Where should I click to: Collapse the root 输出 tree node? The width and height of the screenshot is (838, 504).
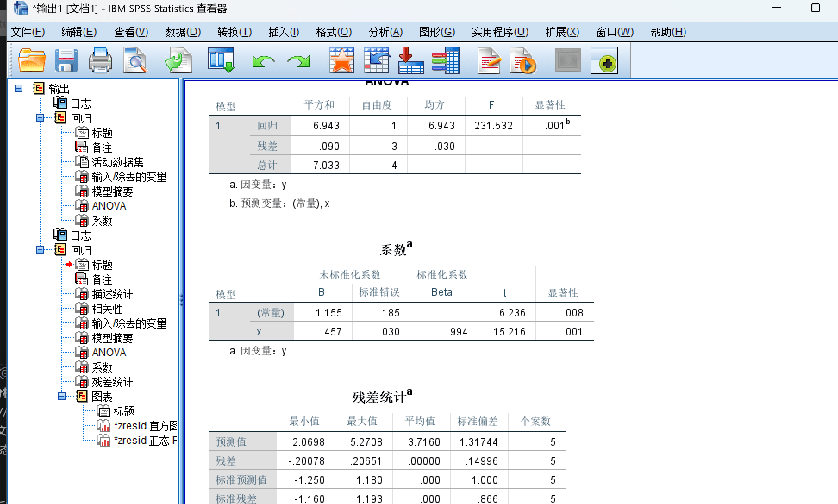point(19,88)
